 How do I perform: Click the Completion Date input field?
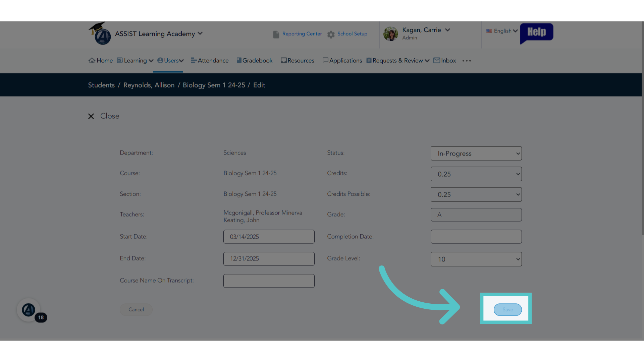[x=476, y=237]
